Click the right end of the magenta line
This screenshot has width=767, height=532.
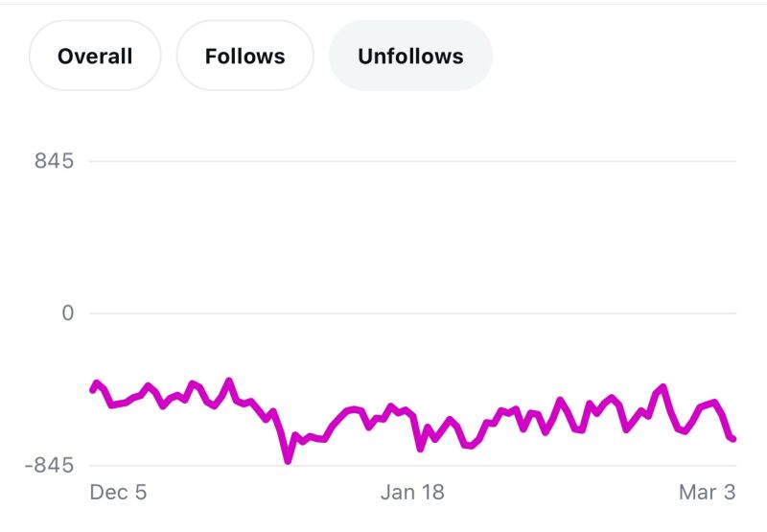(733, 439)
